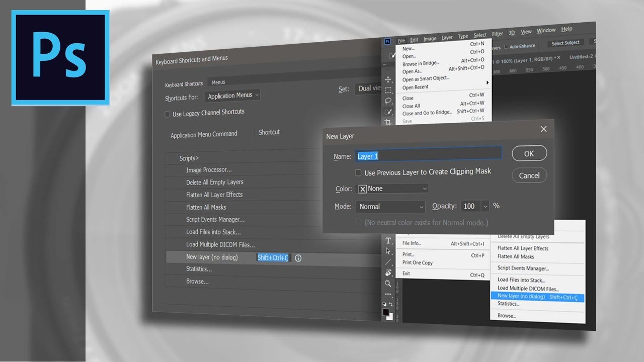The height and width of the screenshot is (362, 644).
Task: Check Use Previous Layer to Create Clipping Mask
Action: tap(358, 172)
